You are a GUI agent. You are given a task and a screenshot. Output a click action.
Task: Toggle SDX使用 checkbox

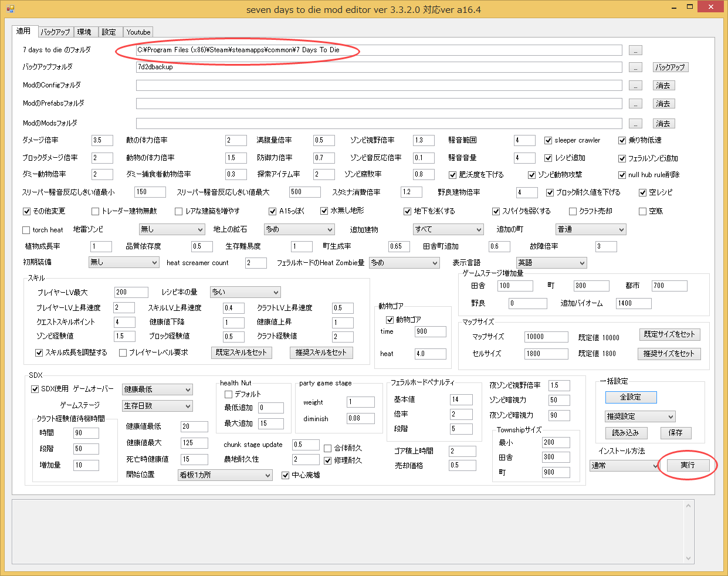(x=35, y=389)
